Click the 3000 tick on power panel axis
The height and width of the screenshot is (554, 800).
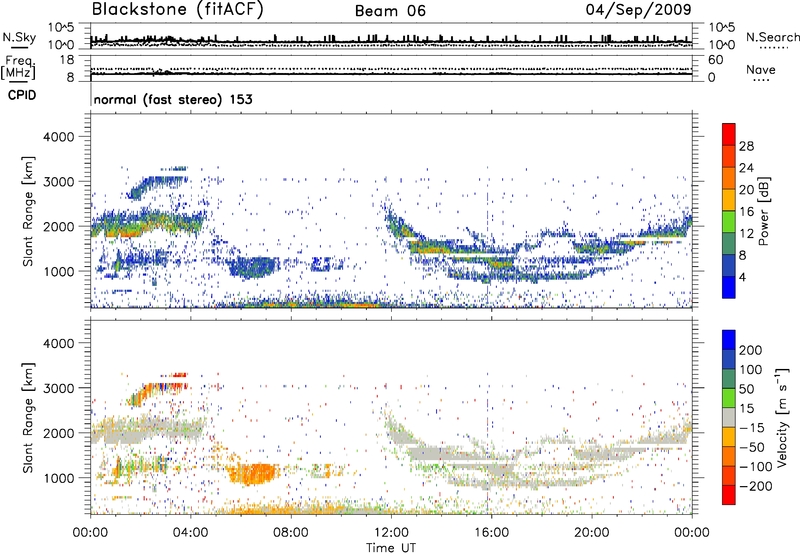(58, 182)
